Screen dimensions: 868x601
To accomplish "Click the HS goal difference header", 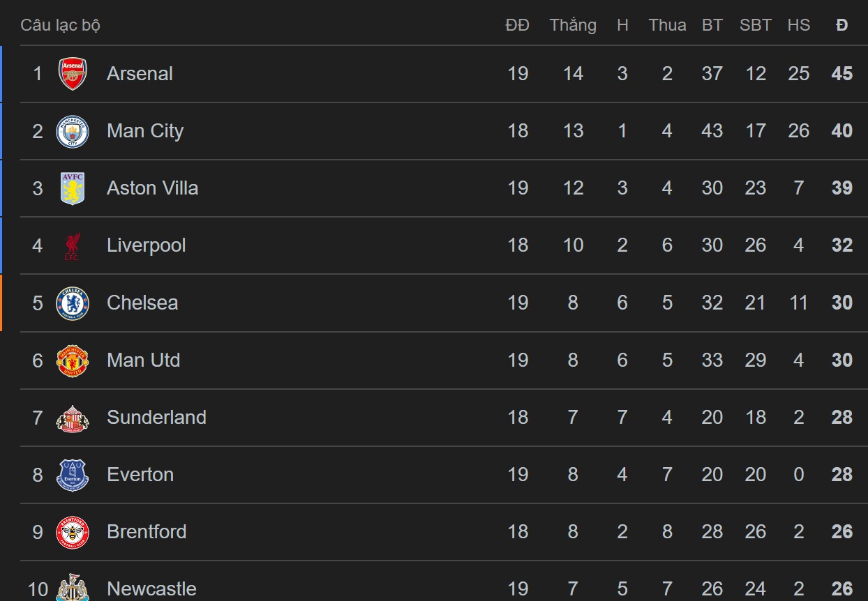I will coord(799,25).
